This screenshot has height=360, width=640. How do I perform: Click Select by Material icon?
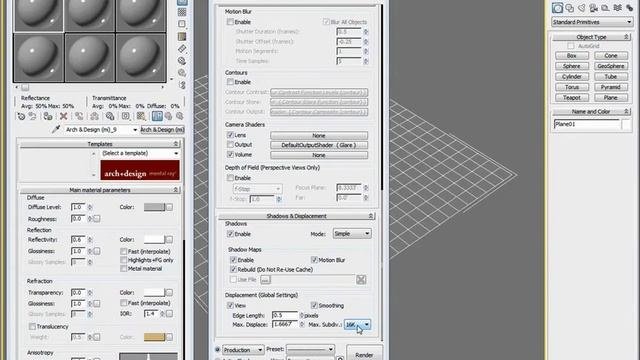(182, 73)
